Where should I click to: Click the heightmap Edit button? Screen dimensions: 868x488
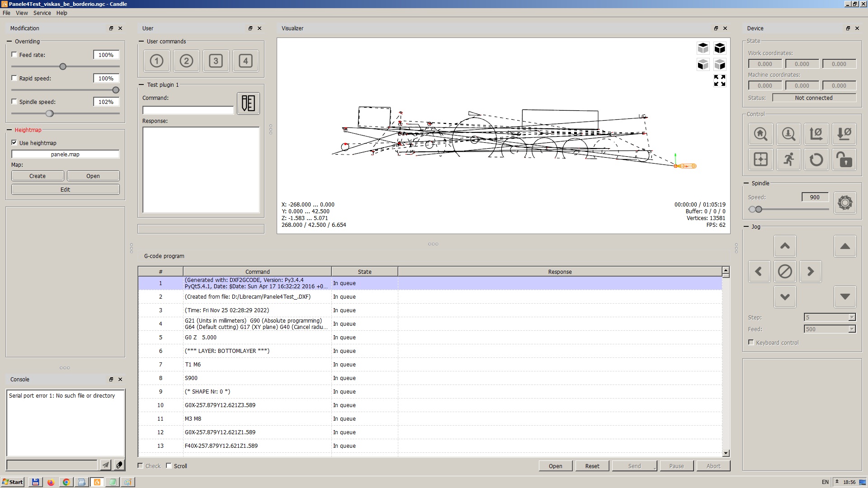[x=65, y=189]
